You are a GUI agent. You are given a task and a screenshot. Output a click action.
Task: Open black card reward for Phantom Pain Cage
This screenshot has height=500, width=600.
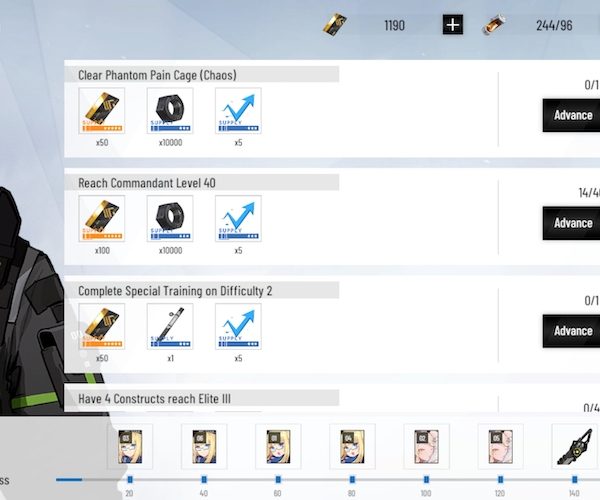(x=102, y=111)
